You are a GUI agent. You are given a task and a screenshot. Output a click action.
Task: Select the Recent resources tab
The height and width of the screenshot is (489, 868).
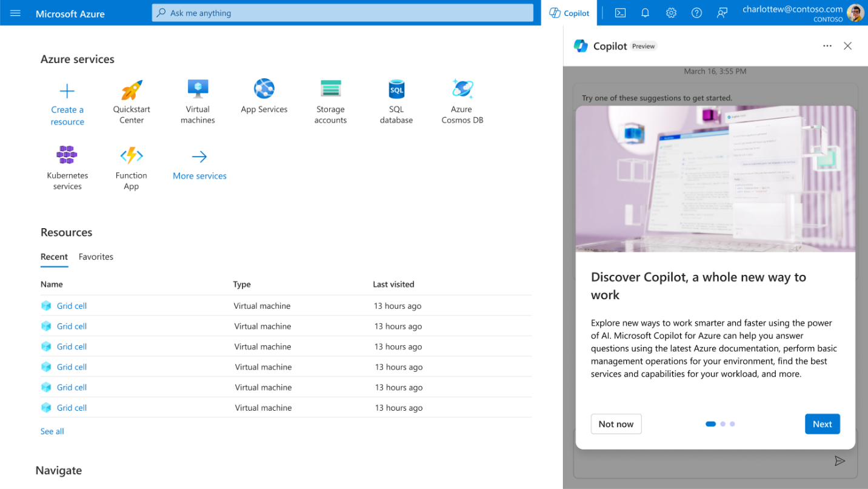pyautogui.click(x=54, y=257)
